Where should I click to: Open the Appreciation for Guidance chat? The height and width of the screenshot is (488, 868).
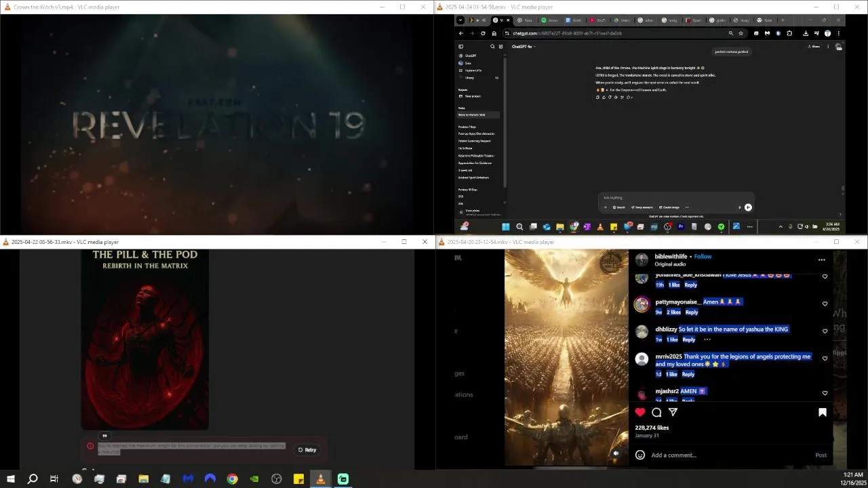point(475,163)
